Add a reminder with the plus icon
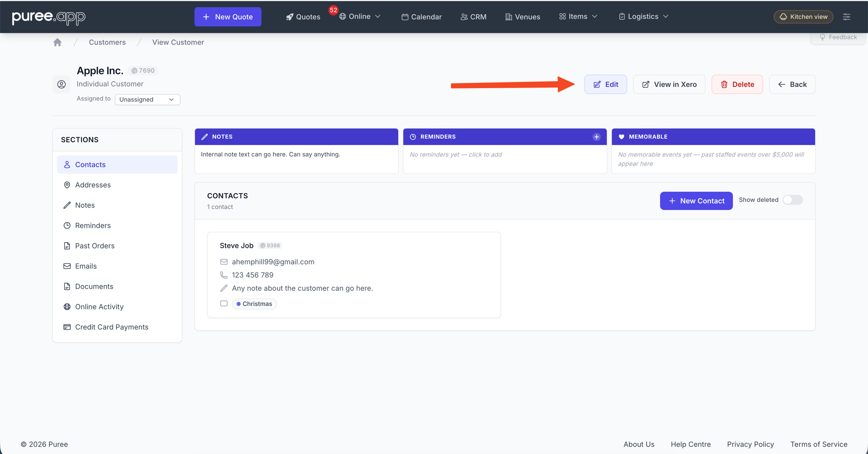The height and width of the screenshot is (454, 868). (596, 137)
